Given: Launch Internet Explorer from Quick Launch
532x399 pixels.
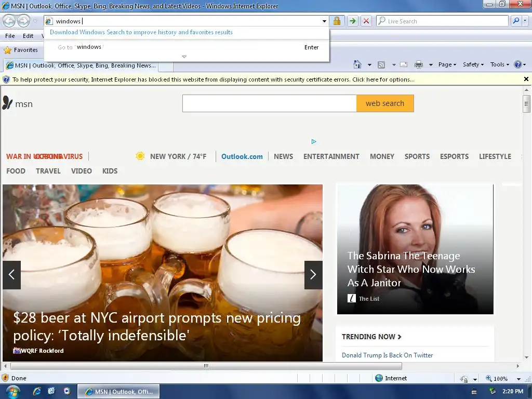Looking at the screenshot, I should click(37, 391).
